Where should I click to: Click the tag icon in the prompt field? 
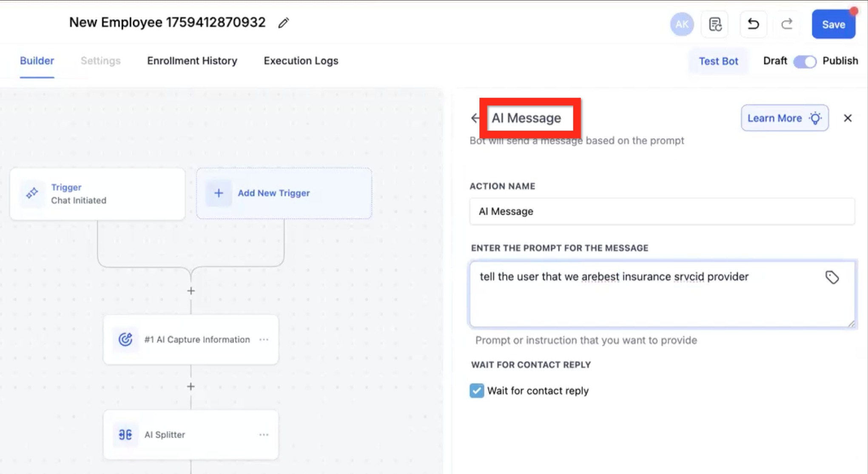(832, 277)
